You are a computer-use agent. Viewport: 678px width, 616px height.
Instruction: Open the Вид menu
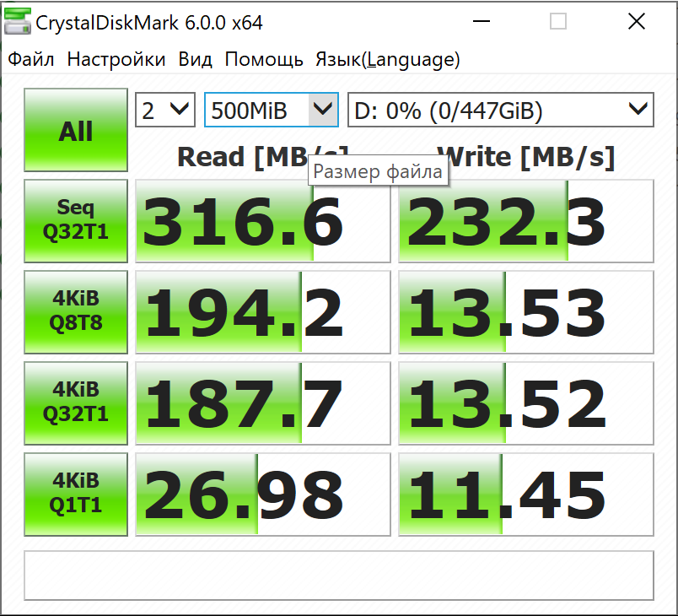pyautogui.click(x=195, y=59)
